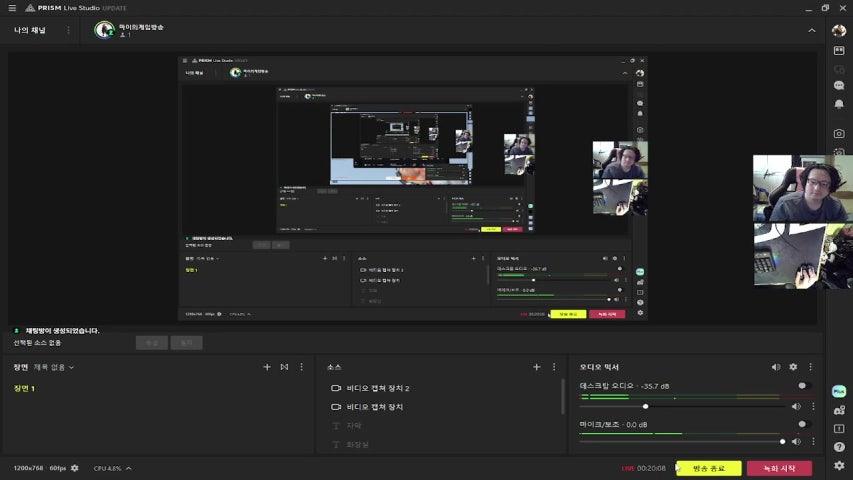This screenshot has height=480, width=853.
Task: Click the camera screenshot icon in sidebar
Action: click(839, 133)
